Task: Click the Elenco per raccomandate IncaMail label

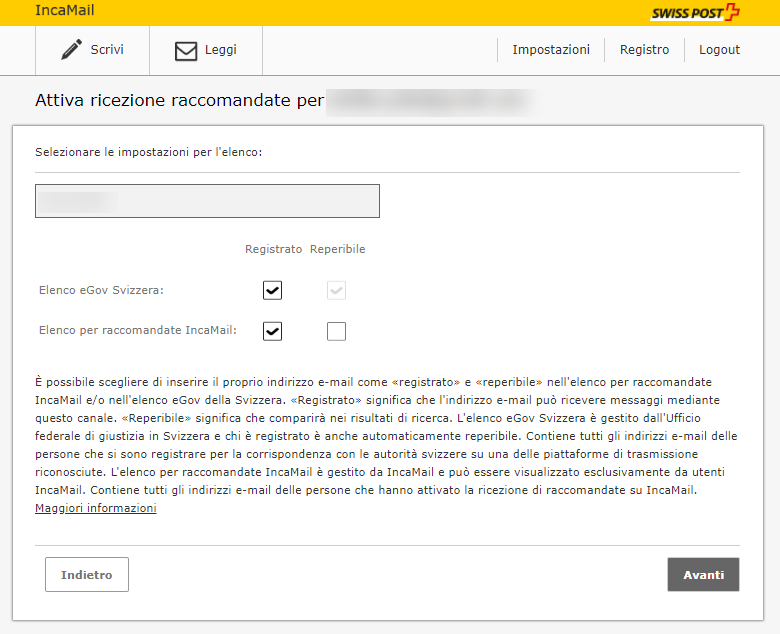Action: pyautogui.click(x=137, y=329)
